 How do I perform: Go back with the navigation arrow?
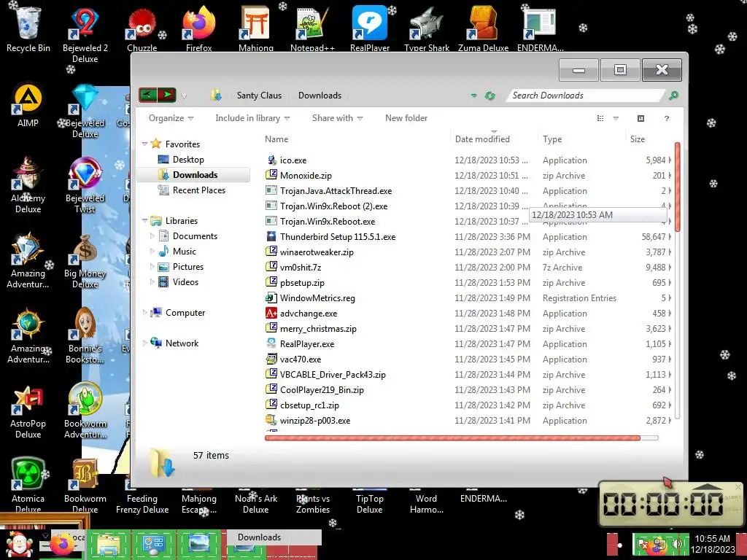pos(147,95)
